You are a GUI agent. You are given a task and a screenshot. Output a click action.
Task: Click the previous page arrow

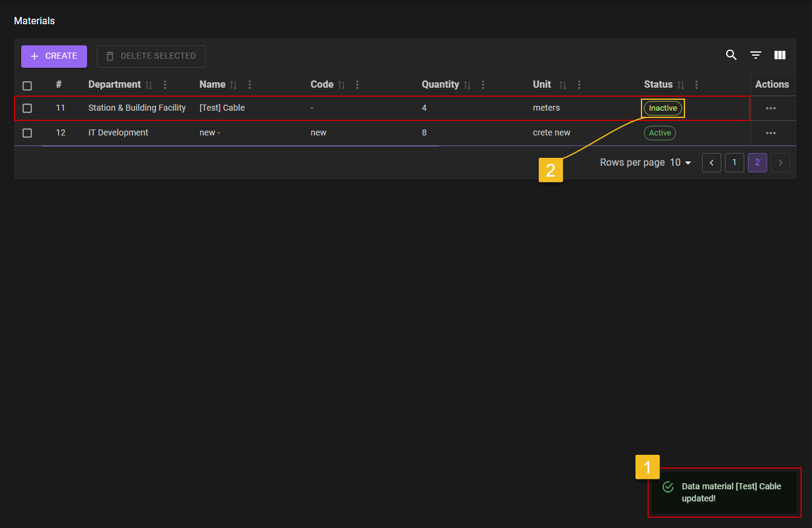point(712,163)
